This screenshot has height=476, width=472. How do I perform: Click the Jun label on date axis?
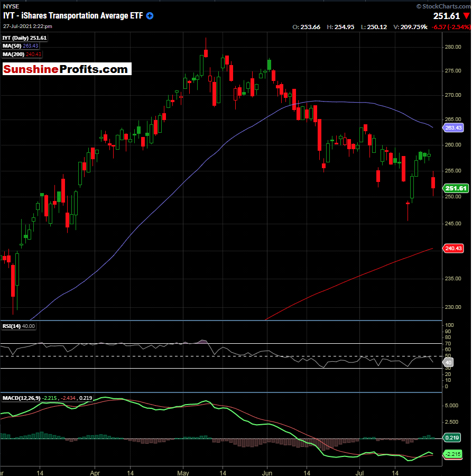click(x=267, y=473)
